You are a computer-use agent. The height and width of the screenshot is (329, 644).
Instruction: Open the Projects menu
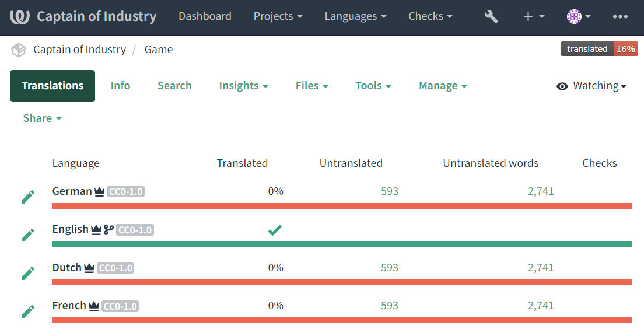pos(278,16)
